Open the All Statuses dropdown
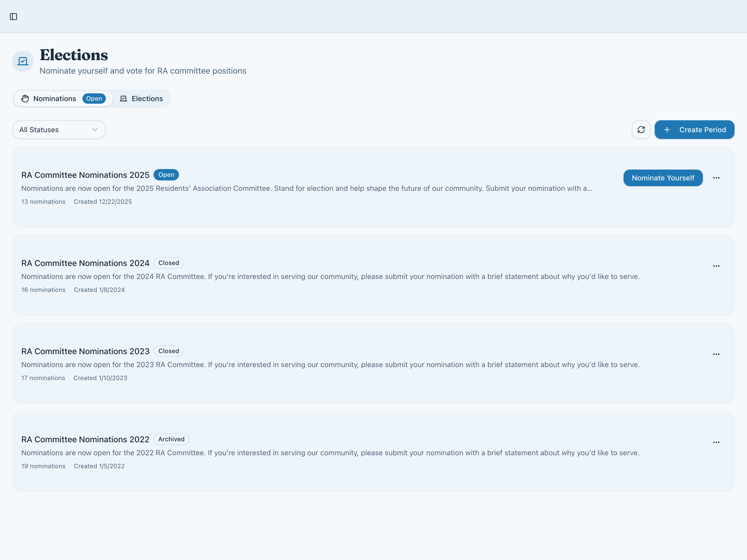Screen dimensions: 747x560 pyautogui.click(x=59, y=130)
